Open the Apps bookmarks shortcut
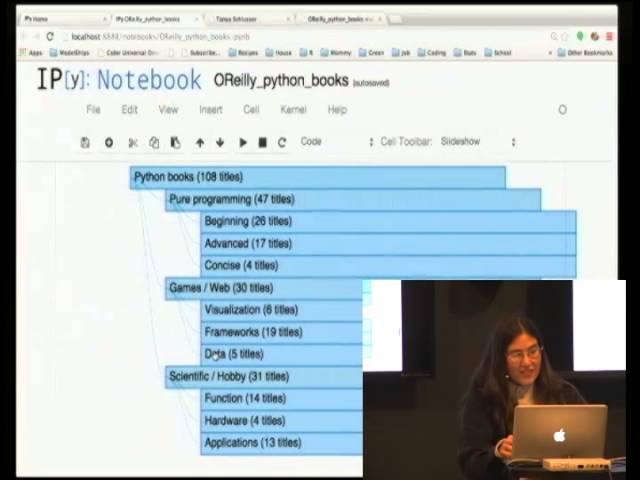The height and width of the screenshot is (480, 640). (31, 53)
